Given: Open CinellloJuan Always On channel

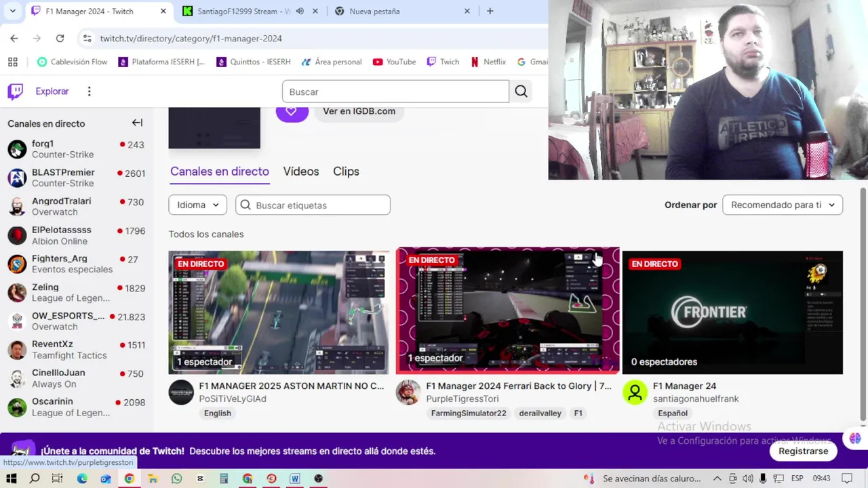Looking at the screenshot, I should (76, 378).
